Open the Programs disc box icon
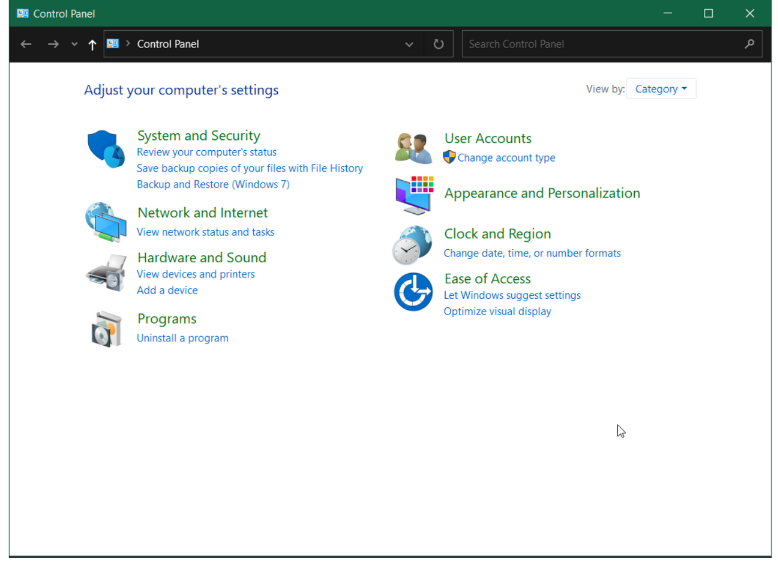 [x=106, y=329]
